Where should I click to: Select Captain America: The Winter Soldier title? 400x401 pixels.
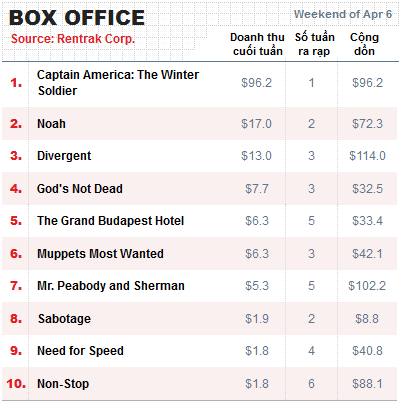click(x=118, y=83)
